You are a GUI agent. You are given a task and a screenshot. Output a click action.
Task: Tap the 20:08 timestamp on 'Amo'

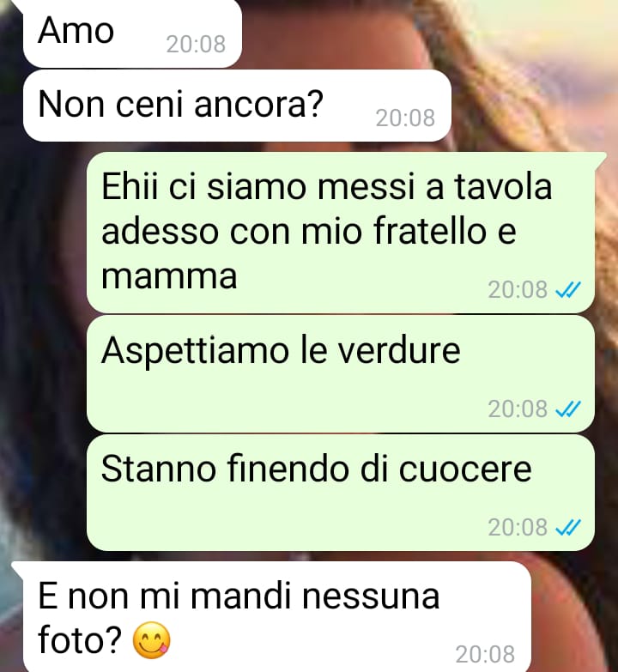pyautogui.click(x=196, y=44)
